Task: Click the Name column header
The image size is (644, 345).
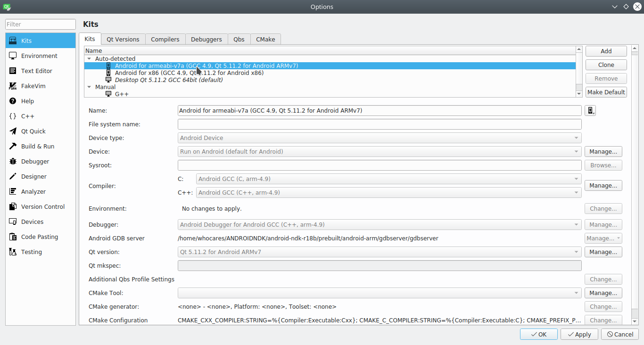Action: coord(330,50)
